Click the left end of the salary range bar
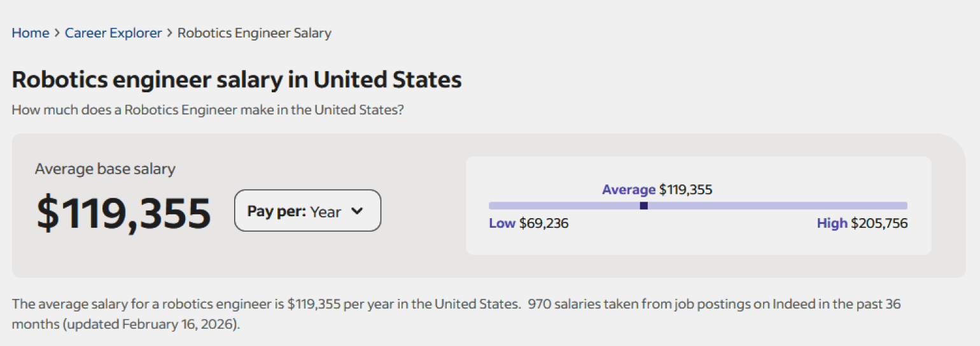Screen dimensions: 980x346 [492, 205]
